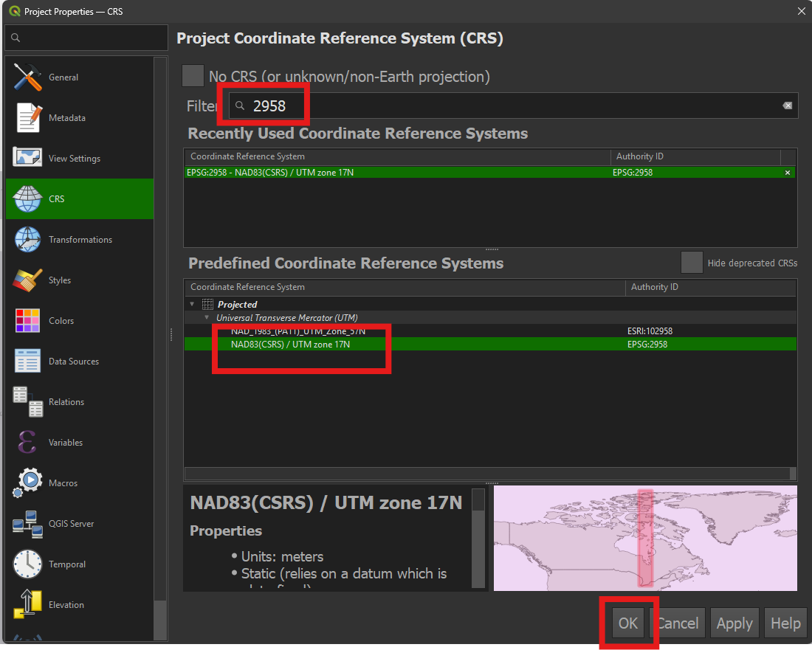Screen dimensions: 812x650
Task: Click EPSG:2958 authority ID in predefined list
Action: (x=647, y=344)
